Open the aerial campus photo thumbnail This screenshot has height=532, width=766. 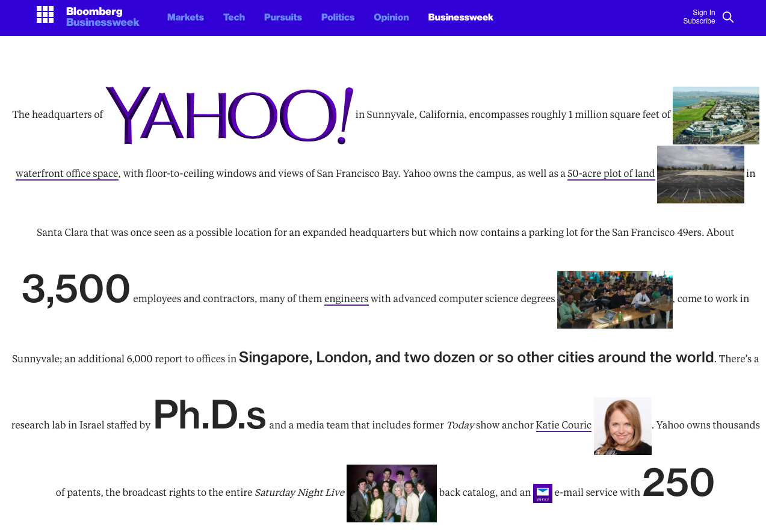click(716, 116)
